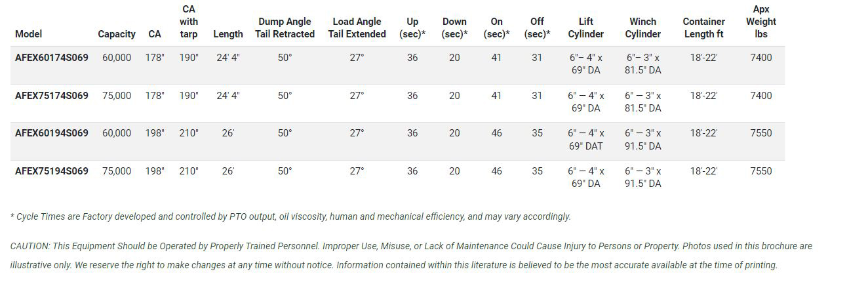The image size is (868, 284).
Task: Select the AFEX75194S069 model row label
Action: [x=51, y=171]
